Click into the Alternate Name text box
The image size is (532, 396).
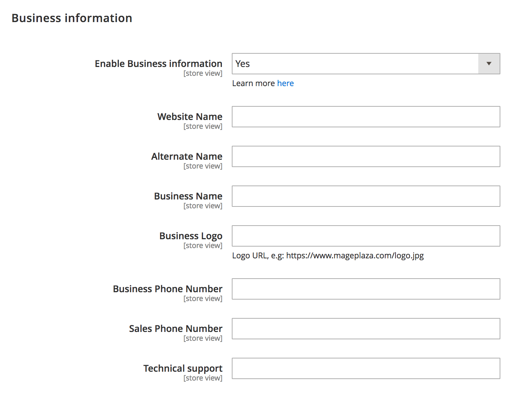(x=366, y=156)
